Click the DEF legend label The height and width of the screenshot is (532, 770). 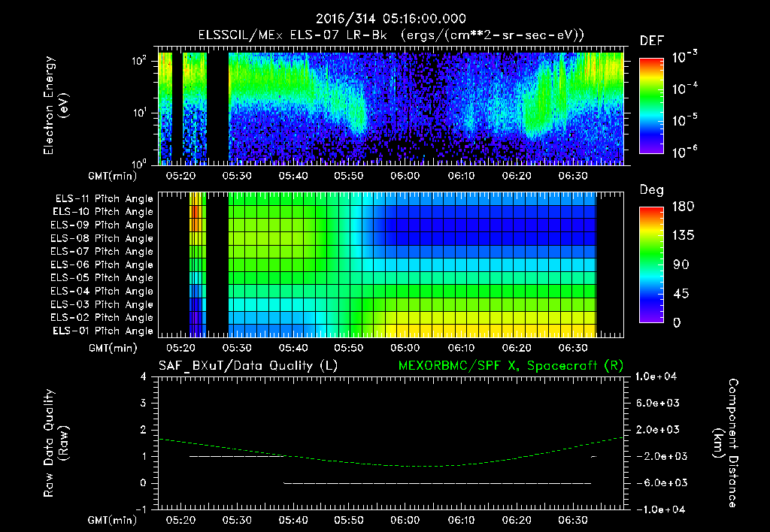[652, 41]
